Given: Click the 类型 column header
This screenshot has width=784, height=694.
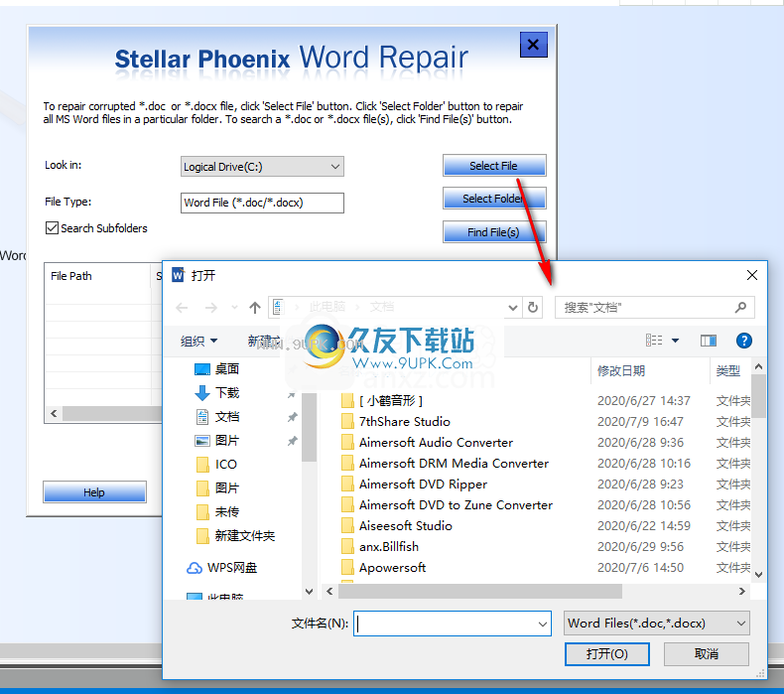Looking at the screenshot, I should tap(728, 370).
